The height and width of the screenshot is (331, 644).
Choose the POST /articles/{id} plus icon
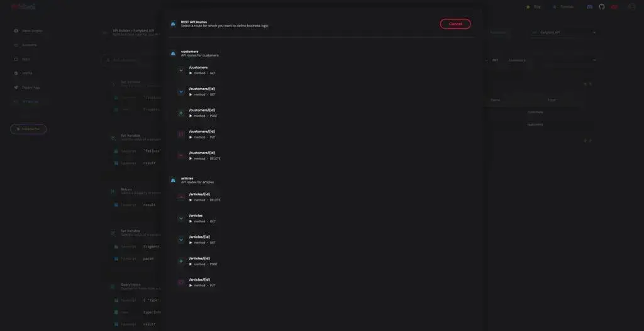tap(180, 261)
